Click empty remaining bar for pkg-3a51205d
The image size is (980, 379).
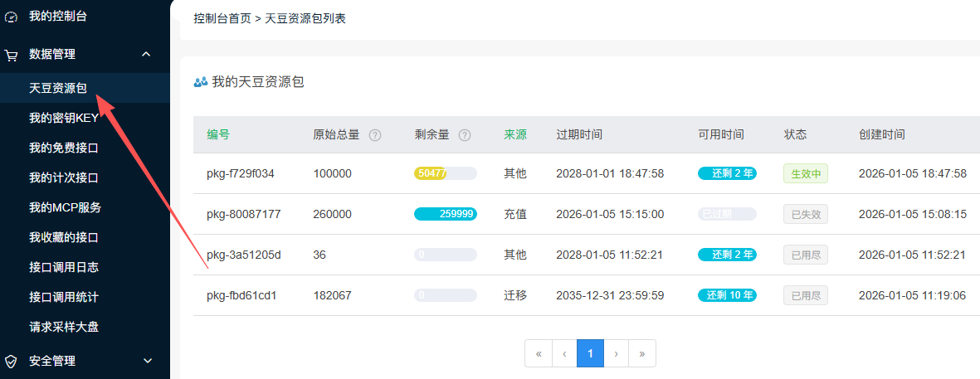[446, 255]
